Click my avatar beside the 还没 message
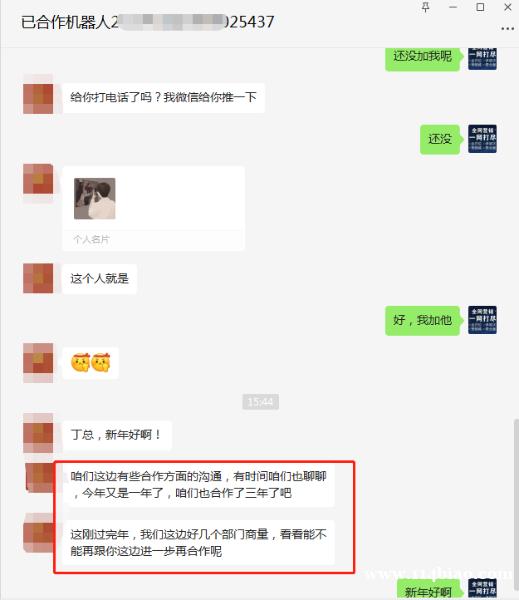Screen dimensions: 519x600 [x=482, y=139]
